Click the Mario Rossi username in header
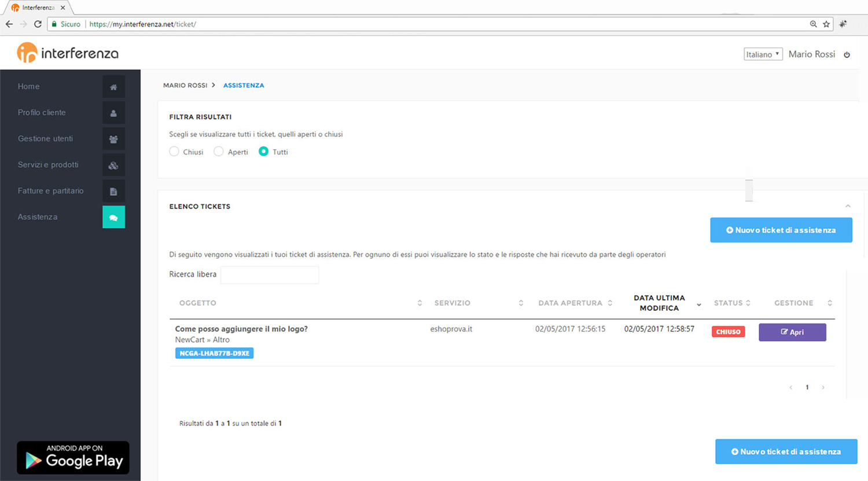 click(x=812, y=54)
